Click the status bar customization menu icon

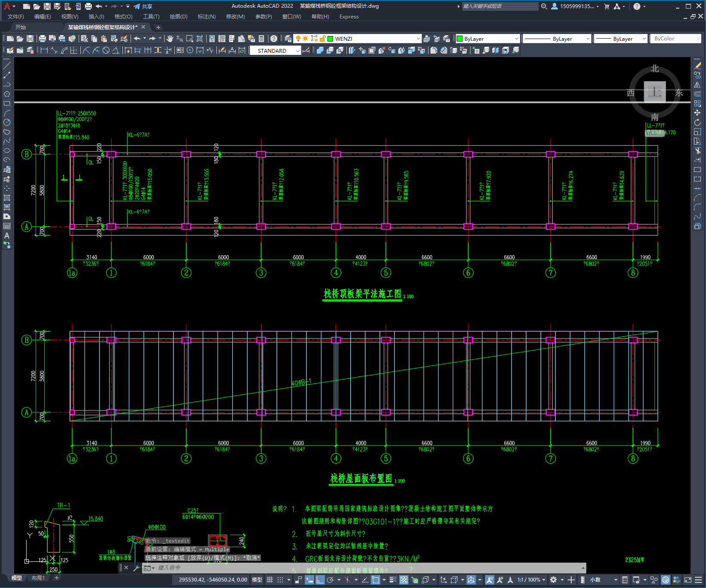click(699, 580)
